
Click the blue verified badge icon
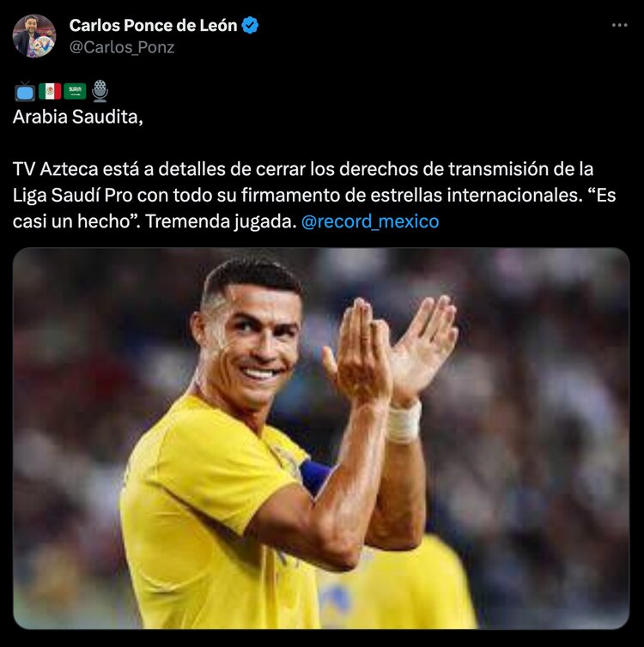click(x=250, y=25)
